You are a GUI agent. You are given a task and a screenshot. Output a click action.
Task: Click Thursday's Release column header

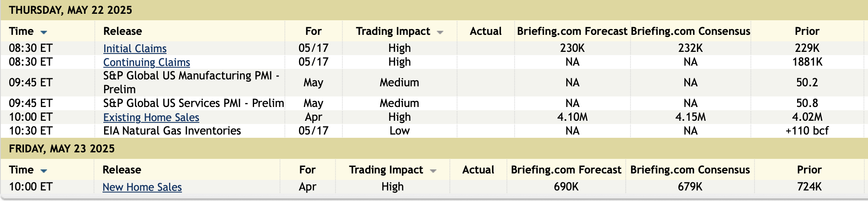click(x=122, y=31)
